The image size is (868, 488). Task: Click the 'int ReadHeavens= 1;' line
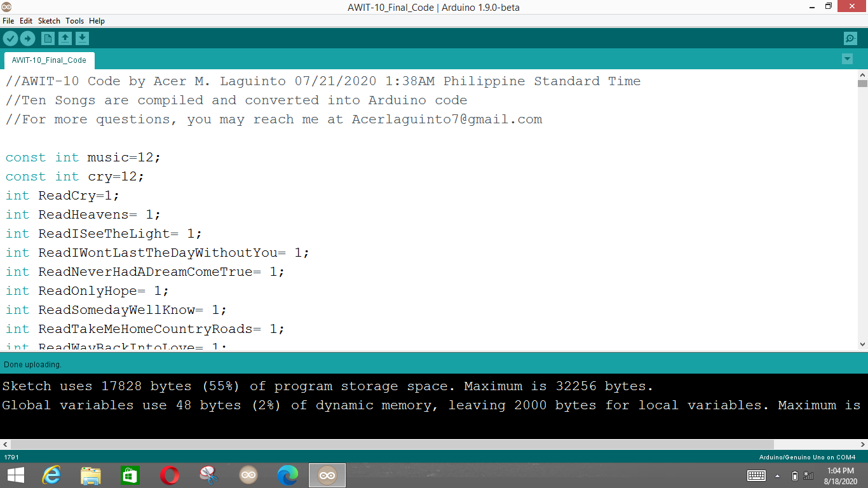83,215
